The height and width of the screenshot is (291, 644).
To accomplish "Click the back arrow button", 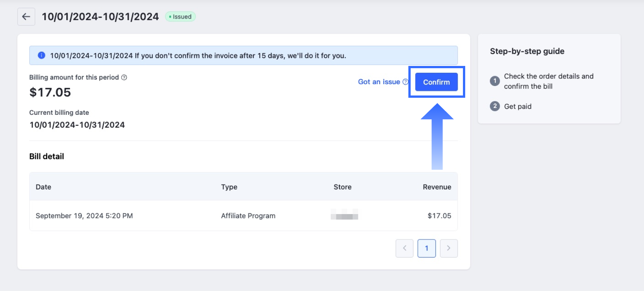I will pos(26,17).
